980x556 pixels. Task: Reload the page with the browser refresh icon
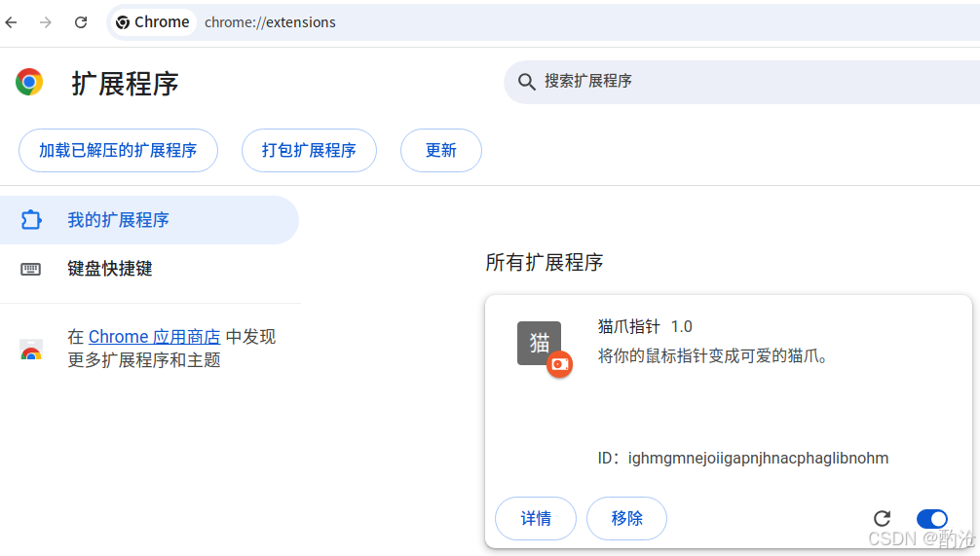(x=81, y=22)
